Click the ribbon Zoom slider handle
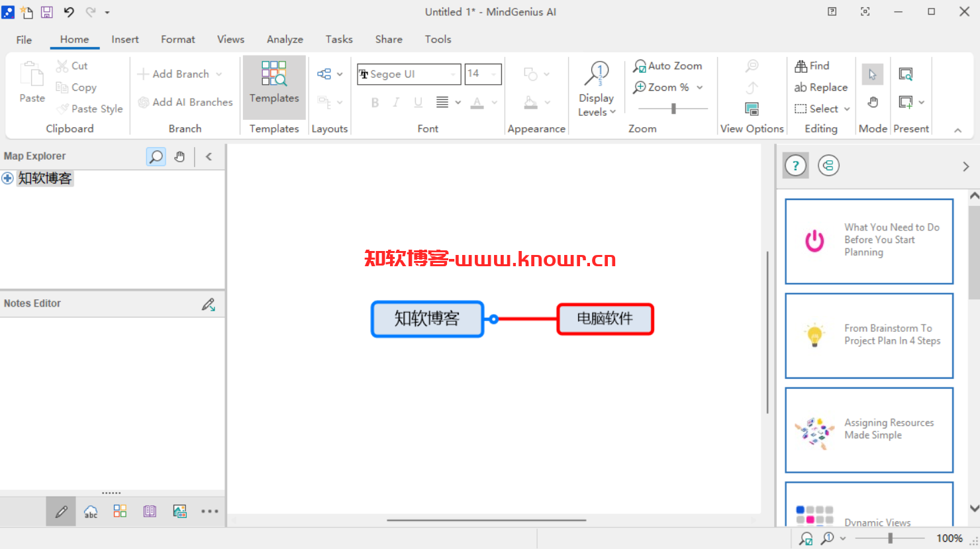 673,109
